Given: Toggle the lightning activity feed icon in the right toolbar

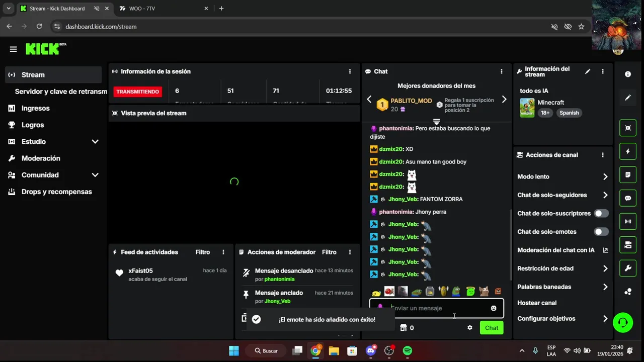Looking at the screenshot, I should click(x=628, y=151).
